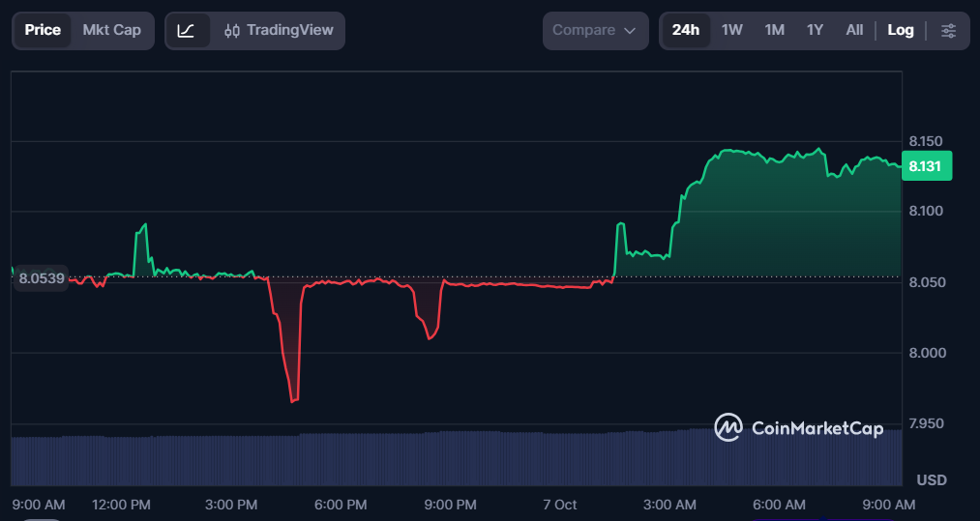Click the volume bars at chart bottom
The width and height of the screenshot is (980, 521).
click(x=457, y=458)
